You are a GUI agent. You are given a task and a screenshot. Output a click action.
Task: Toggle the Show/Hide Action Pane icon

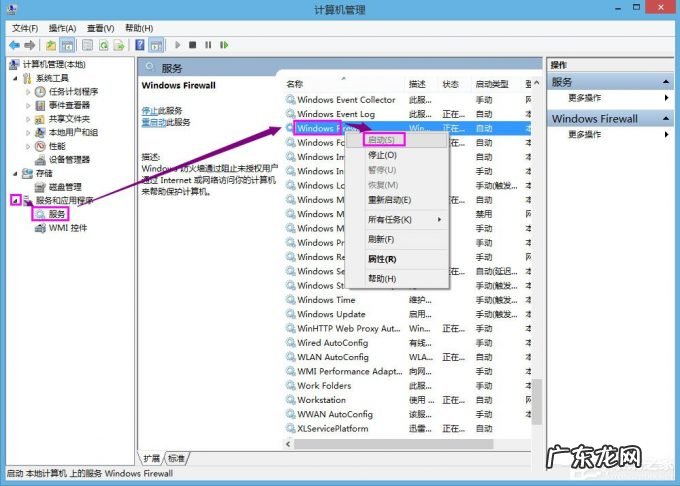click(156, 45)
